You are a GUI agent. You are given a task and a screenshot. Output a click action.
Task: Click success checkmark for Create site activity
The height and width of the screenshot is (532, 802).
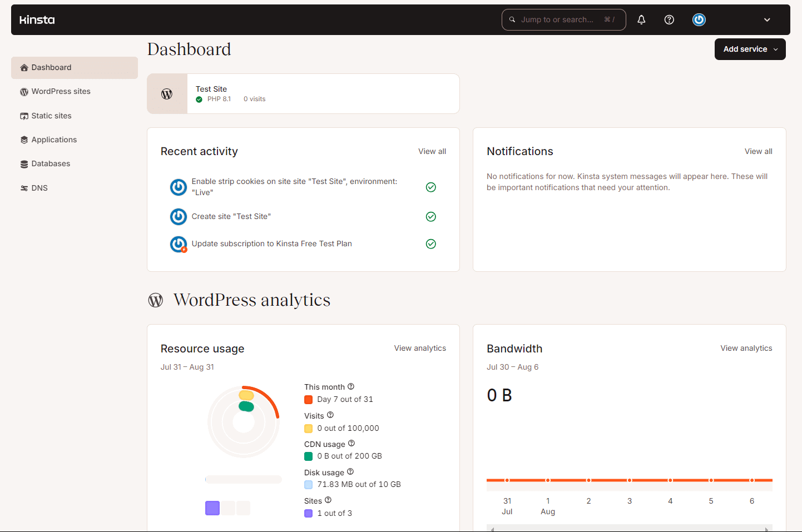(x=430, y=217)
